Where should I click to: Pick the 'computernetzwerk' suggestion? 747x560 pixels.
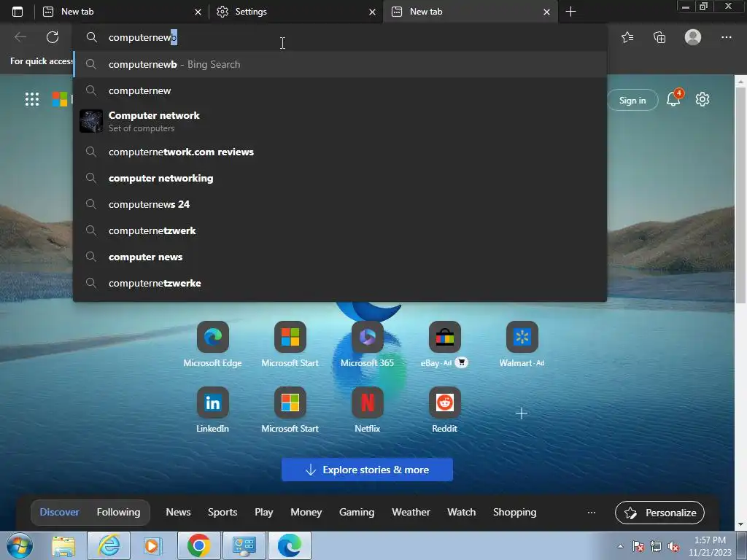click(x=340, y=230)
